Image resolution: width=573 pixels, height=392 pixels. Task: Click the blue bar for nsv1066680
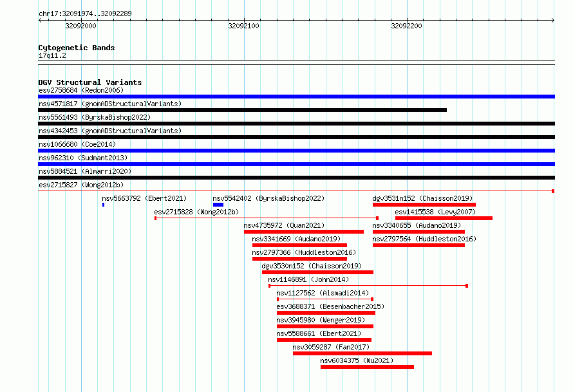click(x=296, y=151)
